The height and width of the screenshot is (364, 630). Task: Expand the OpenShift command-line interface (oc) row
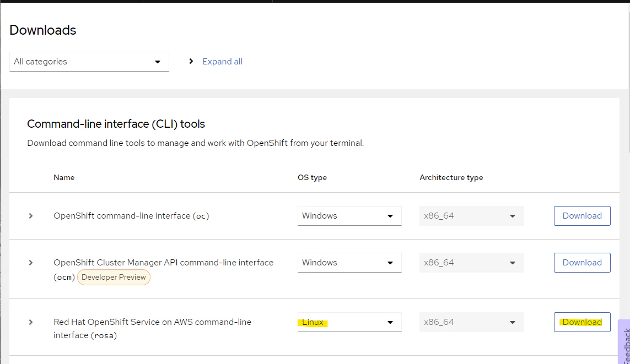30,216
